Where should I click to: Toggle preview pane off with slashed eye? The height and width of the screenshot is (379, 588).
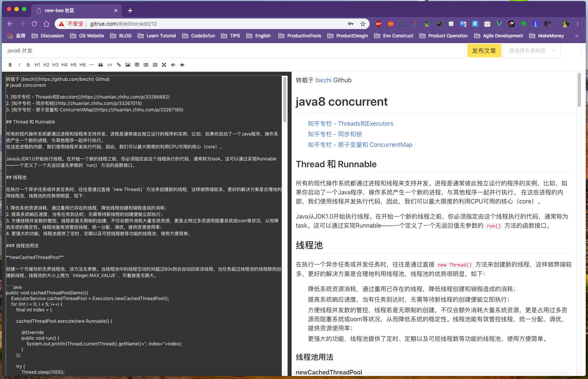click(x=173, y=65)
